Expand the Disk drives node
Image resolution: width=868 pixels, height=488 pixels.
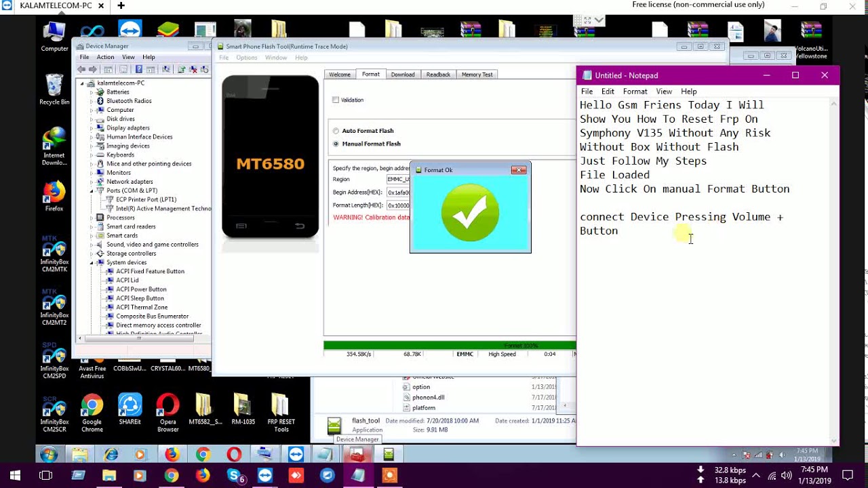[x=92, y=119]
